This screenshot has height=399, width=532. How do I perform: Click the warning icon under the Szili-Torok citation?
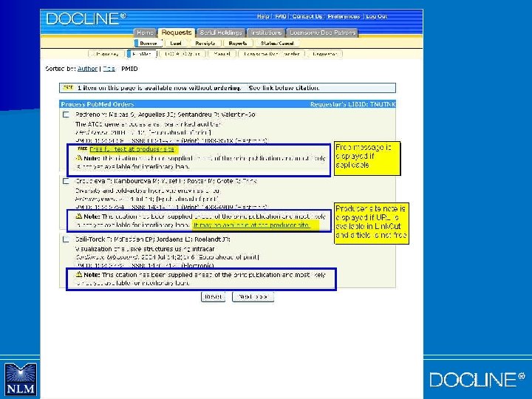tap(79, 274)
